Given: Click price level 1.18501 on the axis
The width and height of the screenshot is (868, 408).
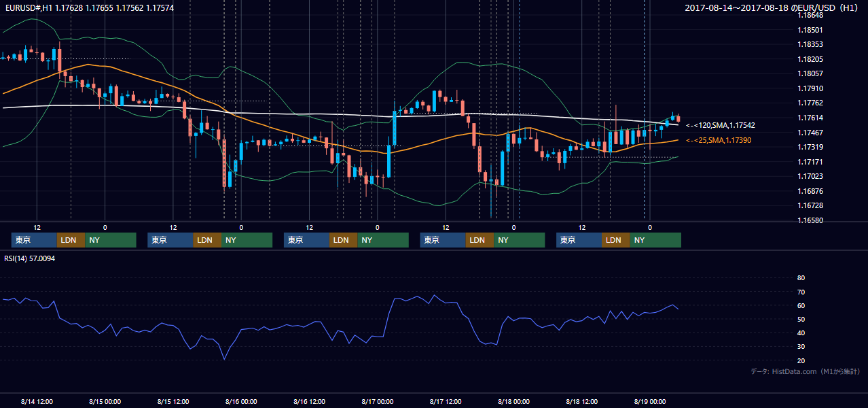Looking at the screenshot, I should (810, 30).
